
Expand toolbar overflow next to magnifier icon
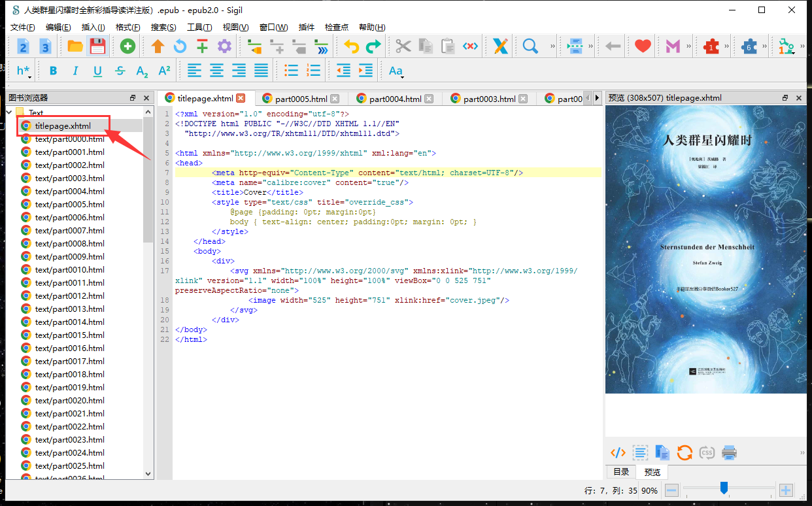(552, 46)
